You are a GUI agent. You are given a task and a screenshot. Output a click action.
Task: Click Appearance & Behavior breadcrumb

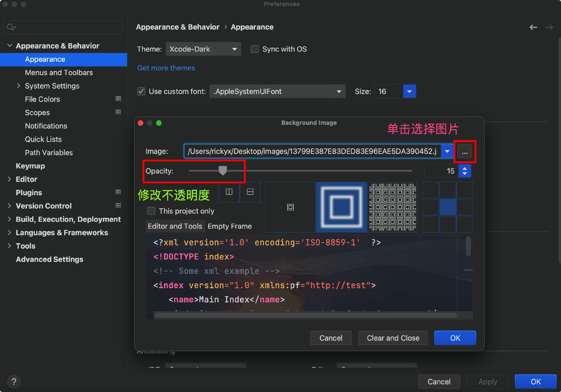tap(178, 27)
